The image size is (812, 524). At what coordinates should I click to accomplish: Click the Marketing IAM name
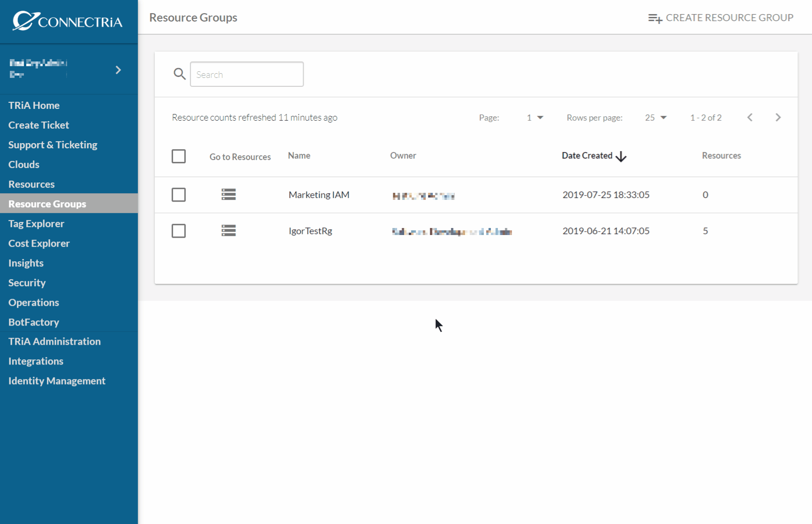[319, 195]
